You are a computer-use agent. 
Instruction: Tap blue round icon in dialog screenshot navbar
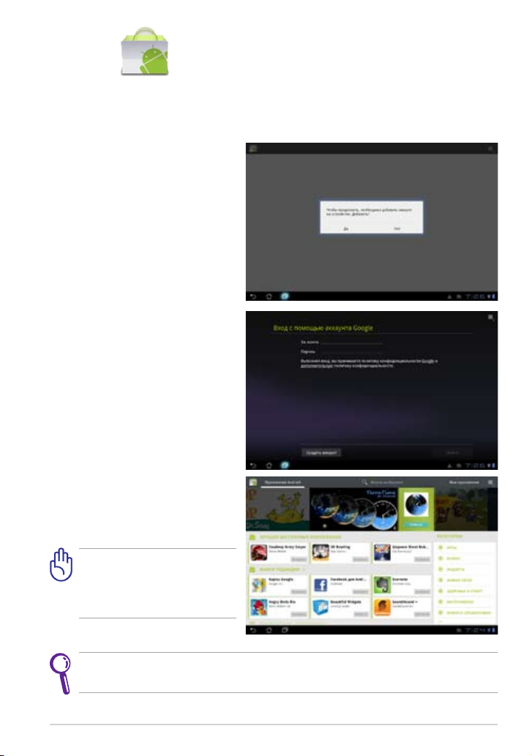[x=285, y=296]
